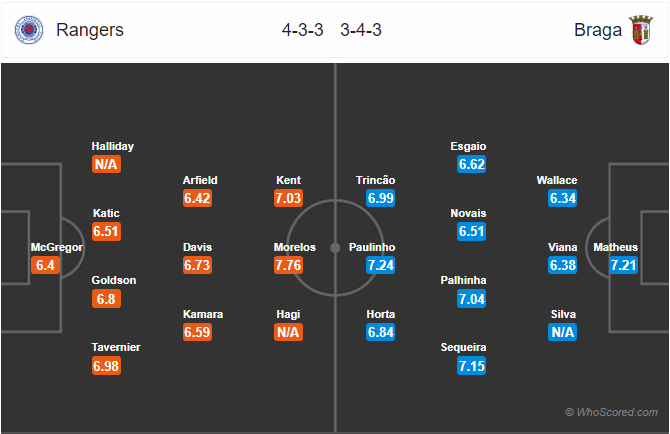Open the Braga team name link
The width and height of the screenshot is (670, 434).
pos(598,30)
